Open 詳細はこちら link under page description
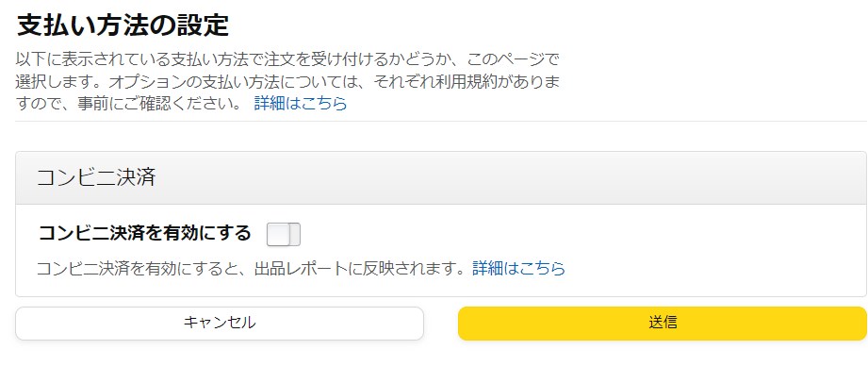868x366 pixels. [x=301, y=103]
